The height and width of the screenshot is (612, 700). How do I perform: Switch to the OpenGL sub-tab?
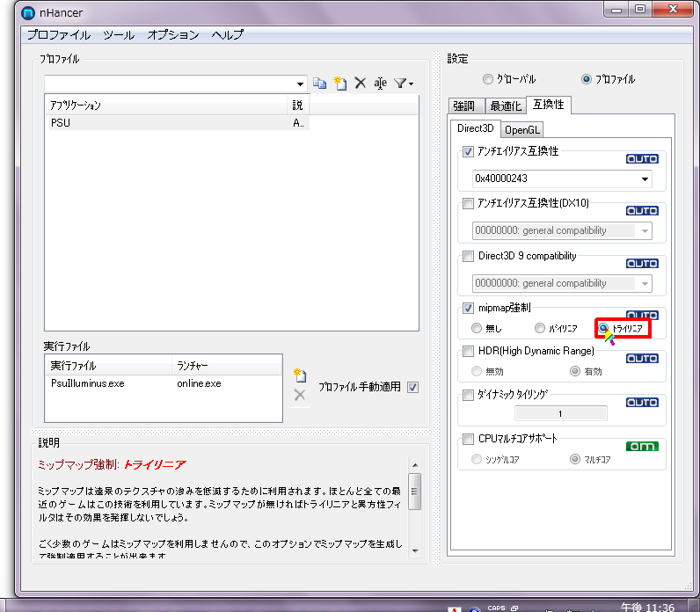522,130
